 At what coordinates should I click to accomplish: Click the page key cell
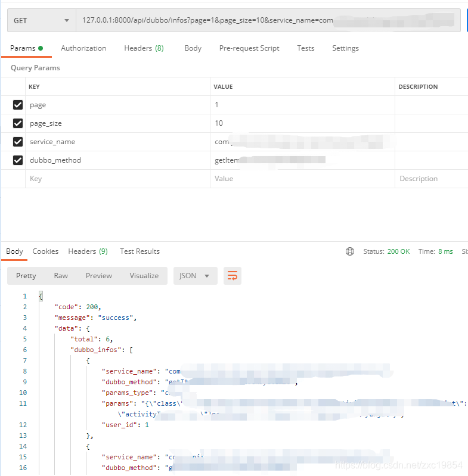[118, 105]
